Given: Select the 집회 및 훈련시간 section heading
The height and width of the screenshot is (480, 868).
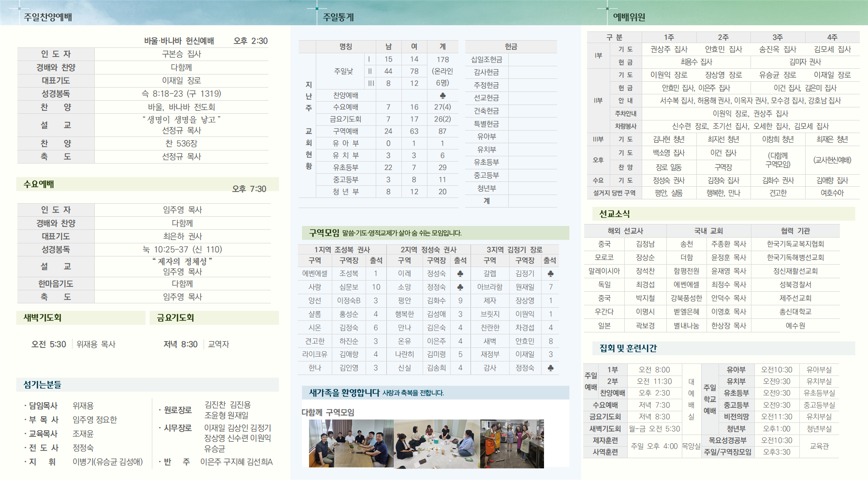Looking at the screenshot, I should [628, 348].
